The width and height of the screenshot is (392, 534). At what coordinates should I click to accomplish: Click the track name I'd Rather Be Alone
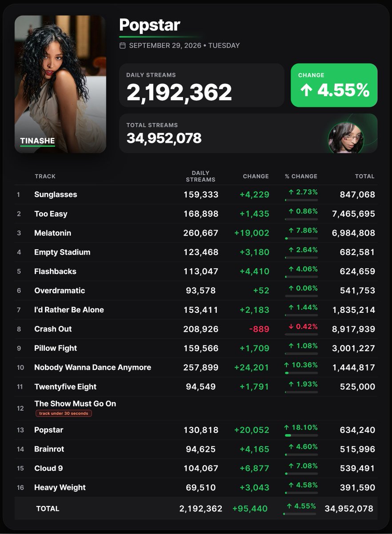[x=69, y=310]
